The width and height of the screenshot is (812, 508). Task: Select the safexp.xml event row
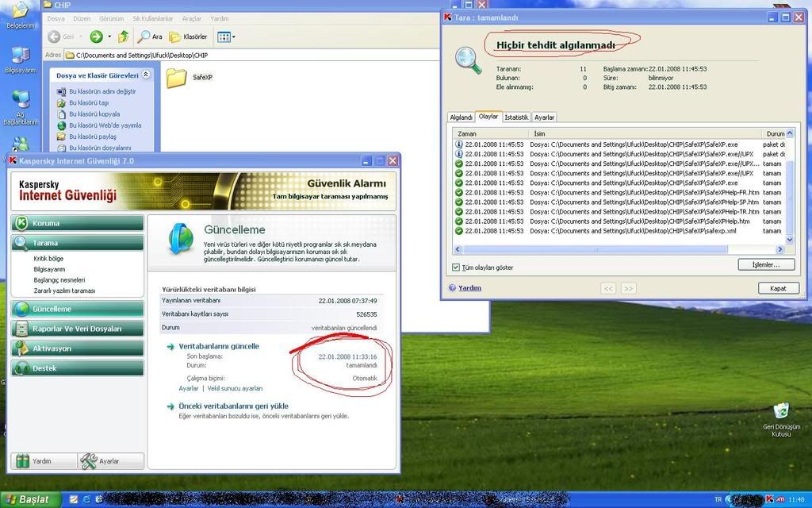coord(619,231)
